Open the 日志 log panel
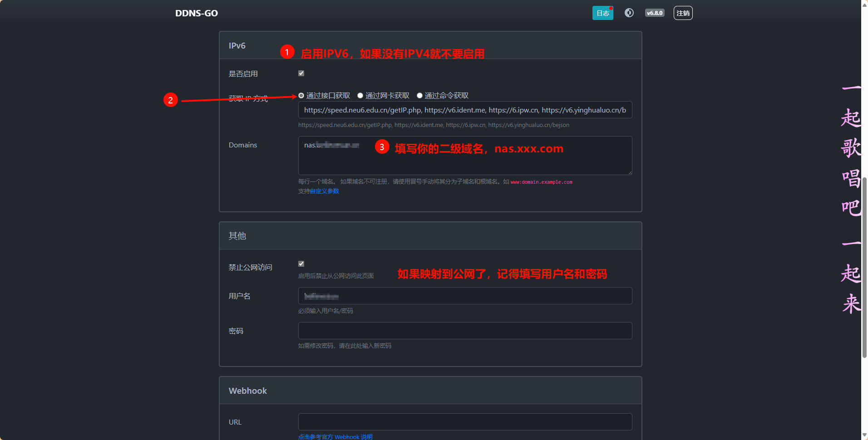 pos(602,13)
